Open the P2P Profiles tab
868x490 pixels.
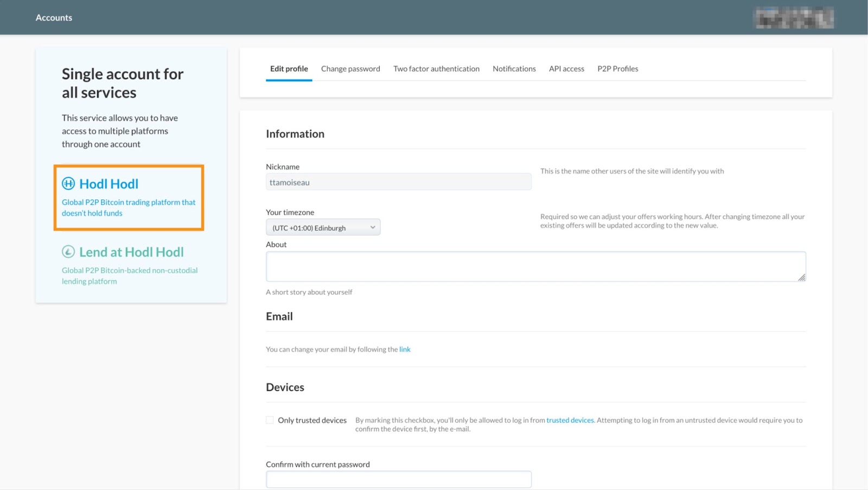(618, 69)
